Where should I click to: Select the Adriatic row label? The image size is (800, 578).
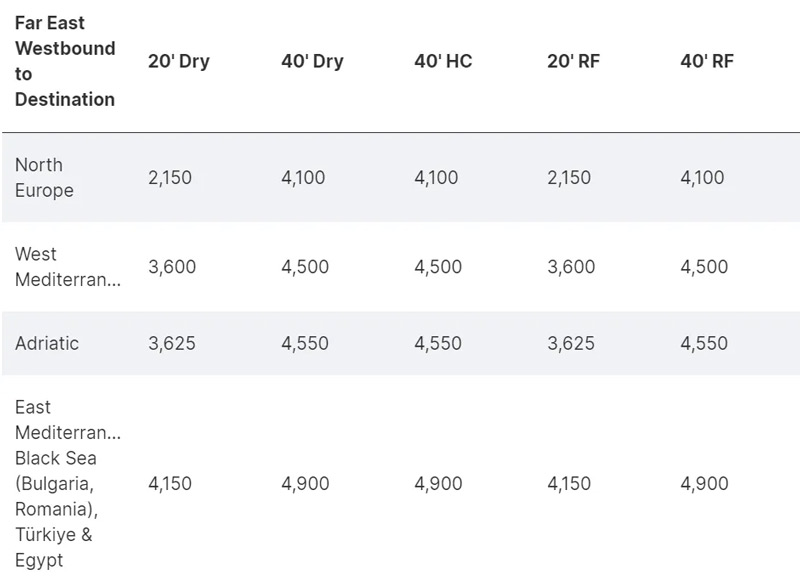pyautogui.click(x=47, y=343)
